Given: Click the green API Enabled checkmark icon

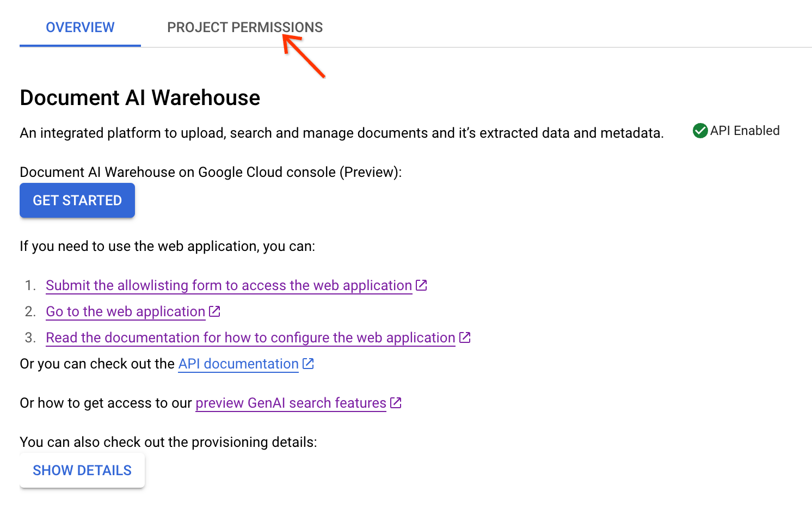Looking at the screenshot, I should click(700, 131).
